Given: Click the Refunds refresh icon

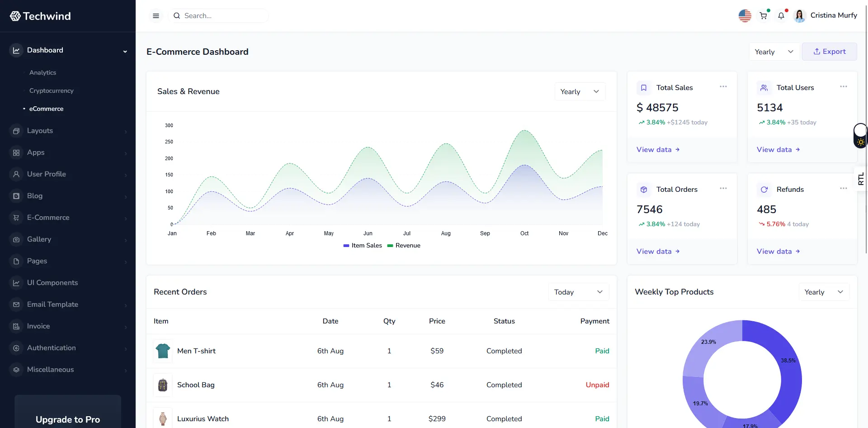Looking at the screenshot, I should (x=764, y=190).
